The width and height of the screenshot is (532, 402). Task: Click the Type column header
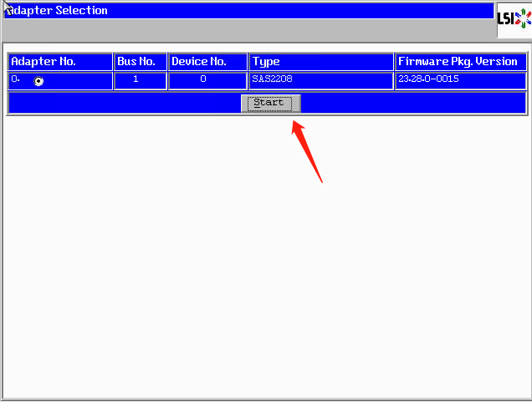tap(321, 62)
